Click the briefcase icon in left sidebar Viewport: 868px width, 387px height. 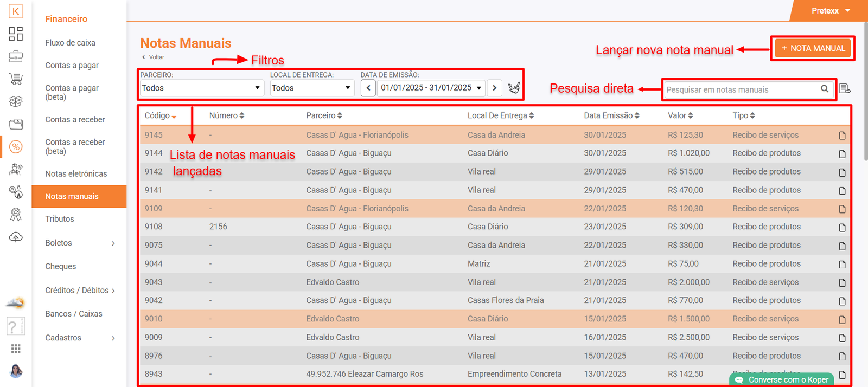coord(16,56)
